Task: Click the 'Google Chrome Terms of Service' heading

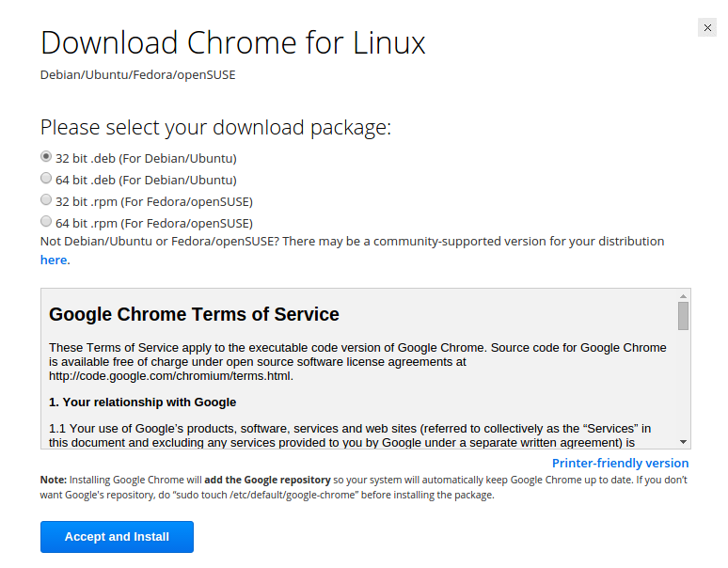Action: 194,314
